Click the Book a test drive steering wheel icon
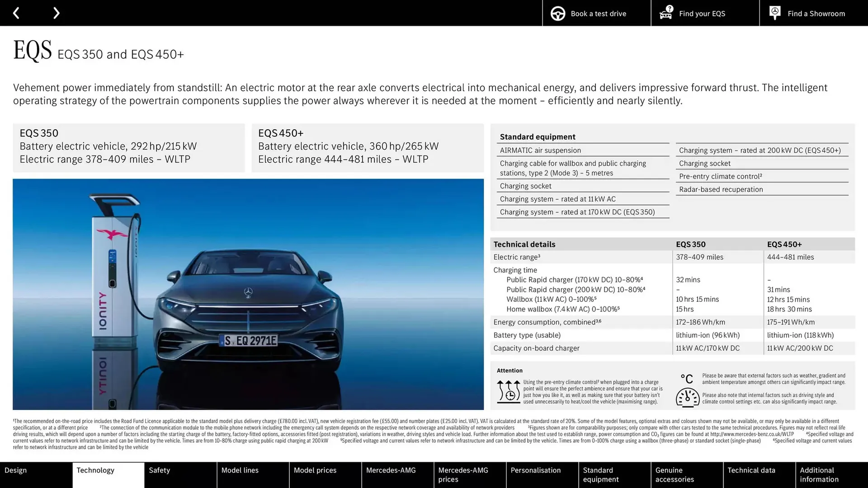 coord(557,13)
